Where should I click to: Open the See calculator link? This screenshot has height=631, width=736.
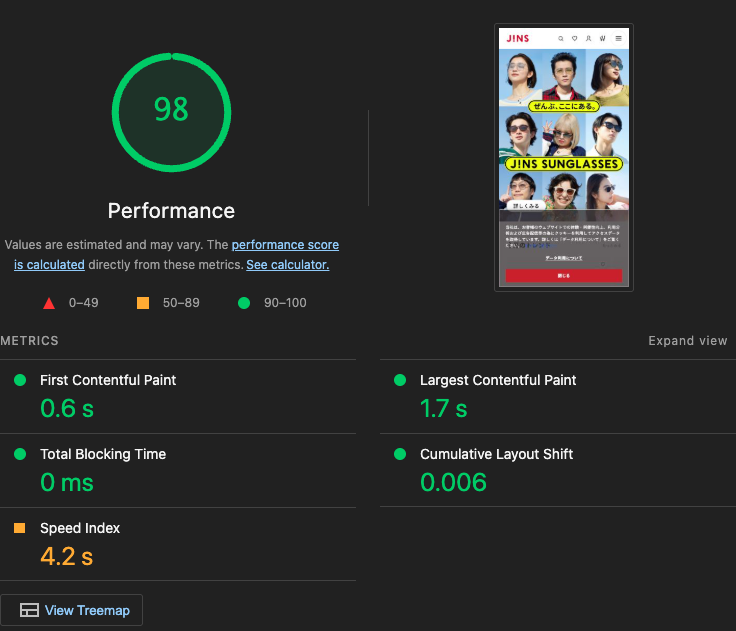point(287,265)
